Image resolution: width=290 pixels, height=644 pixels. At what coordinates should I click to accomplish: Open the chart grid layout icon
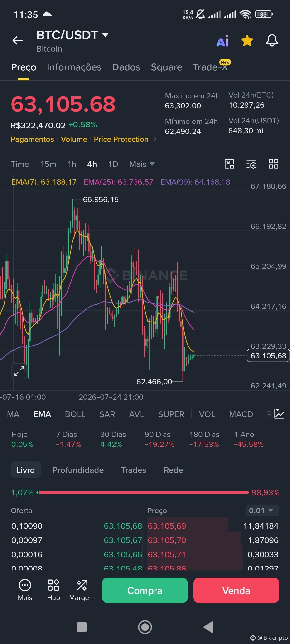(x=274, y=164)
